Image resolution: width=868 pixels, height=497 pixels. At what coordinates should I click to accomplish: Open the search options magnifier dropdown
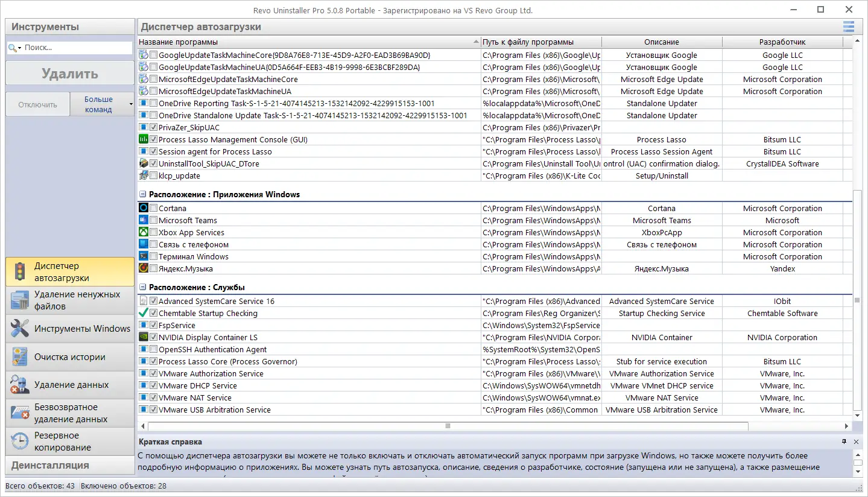(x=14, y=48)
